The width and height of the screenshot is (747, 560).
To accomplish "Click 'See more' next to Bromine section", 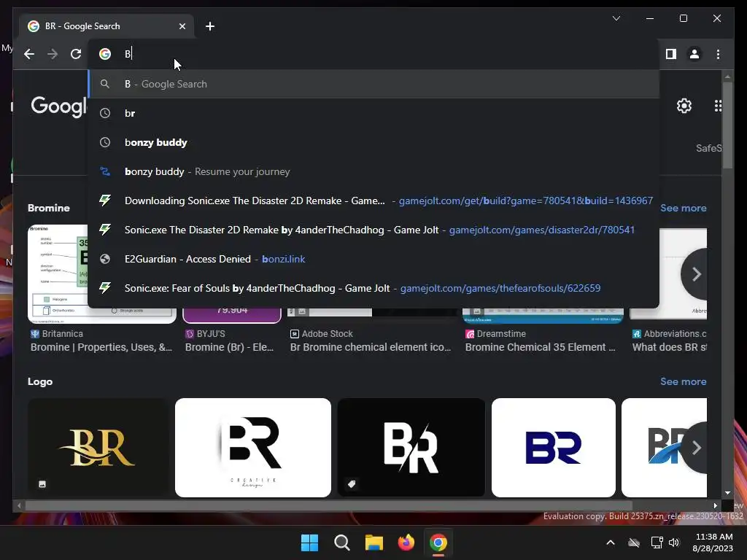I will (x=683, y=208).
